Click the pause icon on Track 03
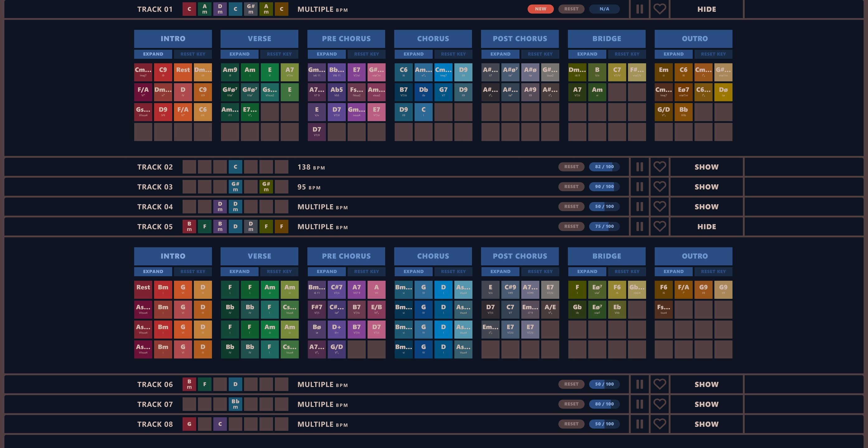The image size is (868, 448). pos(639,187)
